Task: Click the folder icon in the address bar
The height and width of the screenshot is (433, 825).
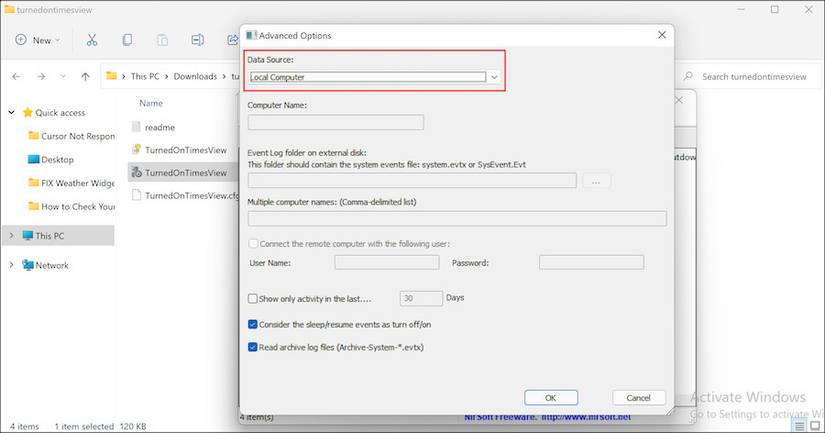Action: tap(112, 76)
